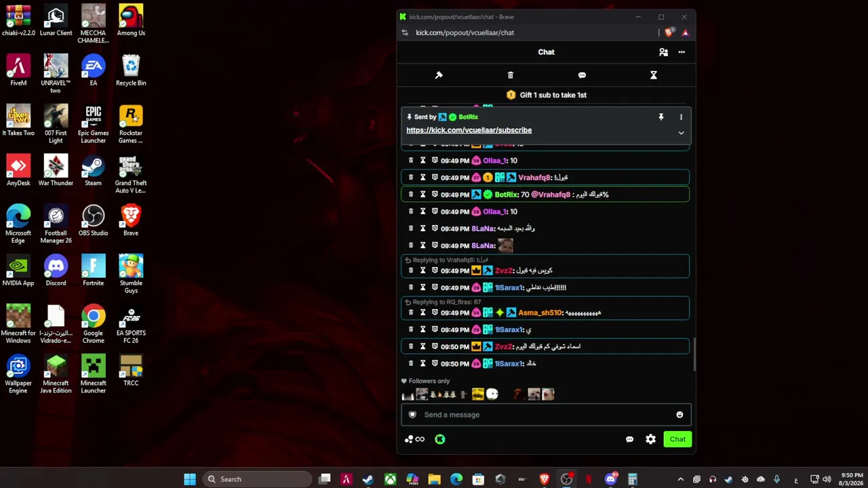This screenshot has height=488, width=868.
Task: Open the OBS Studio desktop shortcut
Action: 93,221
